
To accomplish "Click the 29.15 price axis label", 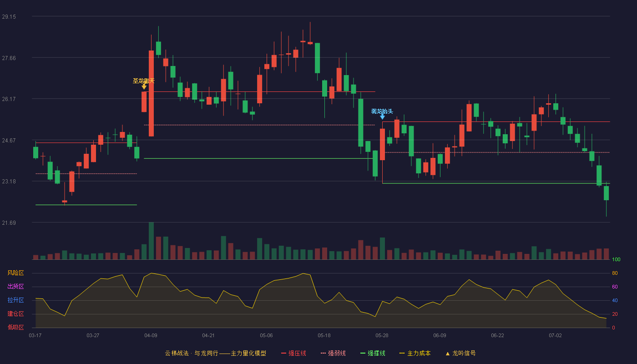I will [9, 16].
